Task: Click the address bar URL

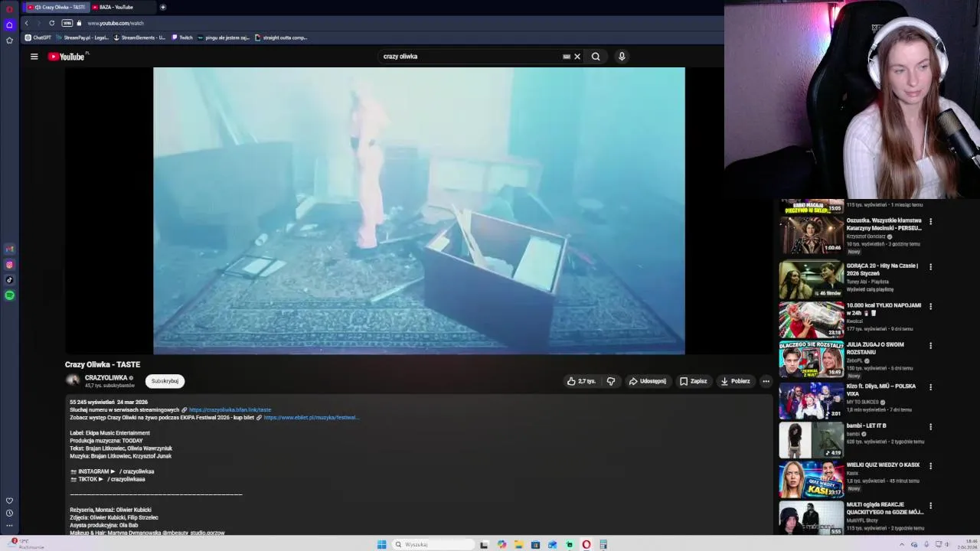Action: pos(115,23)
